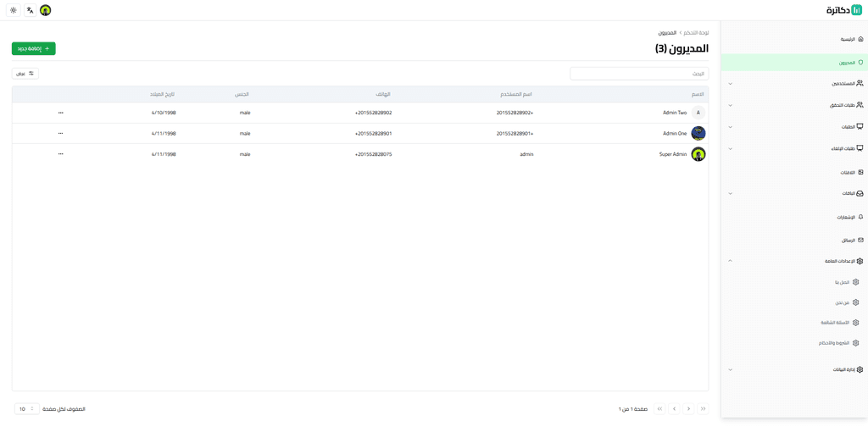This screenshot has height=432, width=868.
Task: Open من نحن (About us) settings sub-item
Action: click(x=847, y=302)
